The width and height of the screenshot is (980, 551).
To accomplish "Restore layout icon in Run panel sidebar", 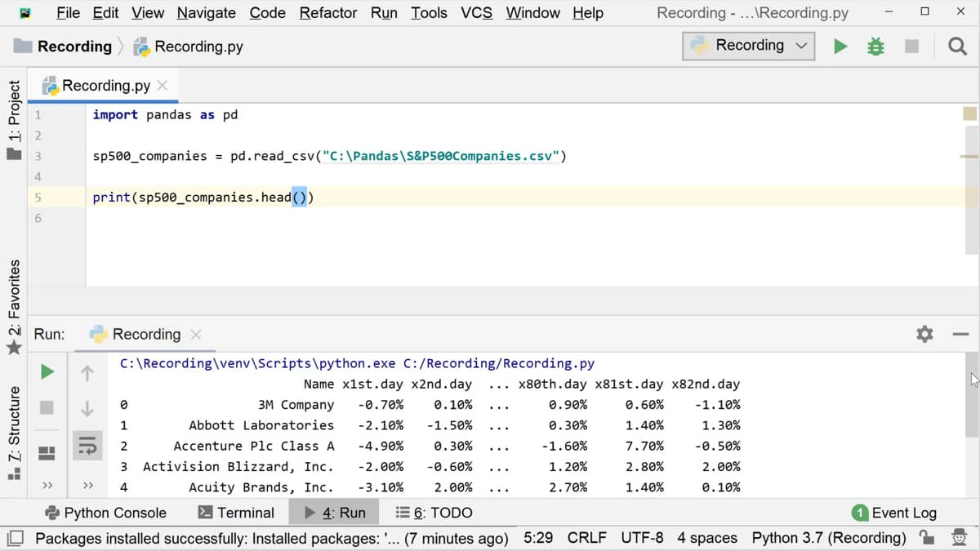I will point(47,451).
